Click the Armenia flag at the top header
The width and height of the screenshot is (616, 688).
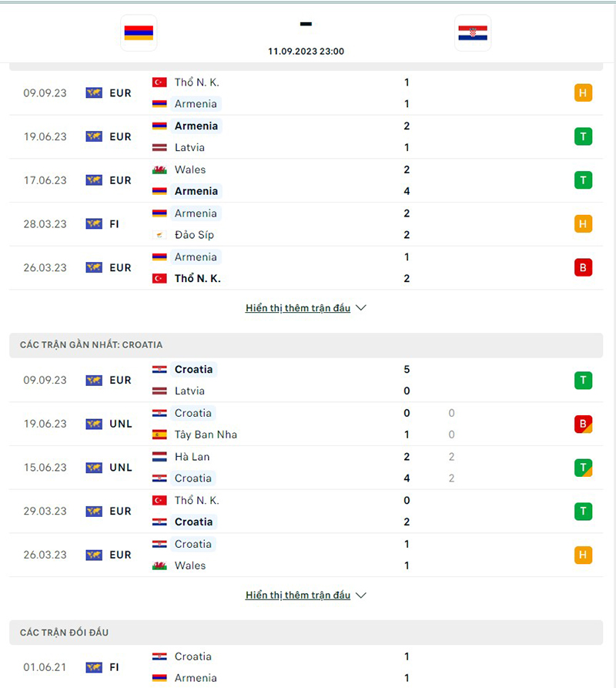(x=139, y=33)
